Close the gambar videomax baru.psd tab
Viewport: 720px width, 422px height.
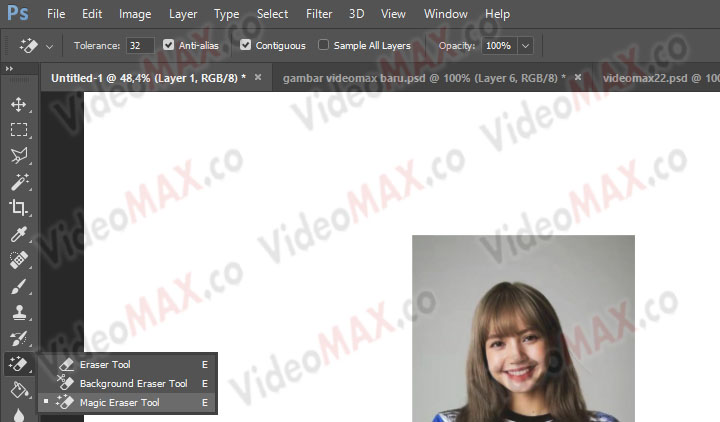[578, 77]
